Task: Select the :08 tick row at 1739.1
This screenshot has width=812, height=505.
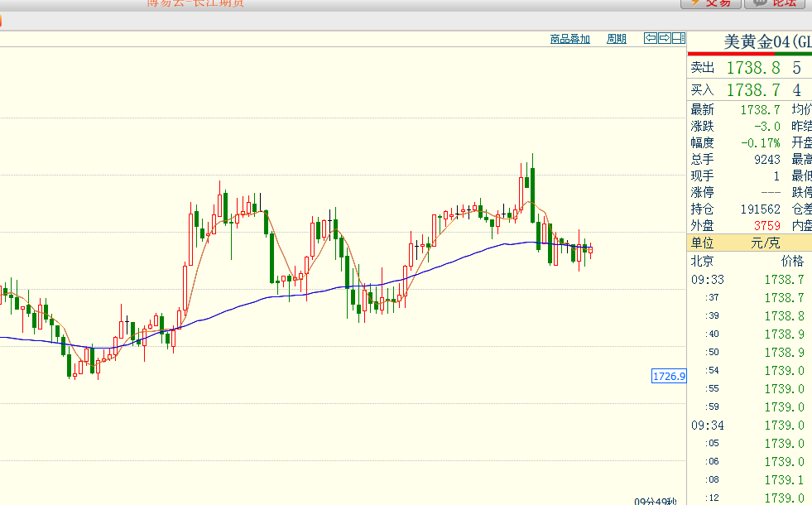Action: click(x=749, y=479)
